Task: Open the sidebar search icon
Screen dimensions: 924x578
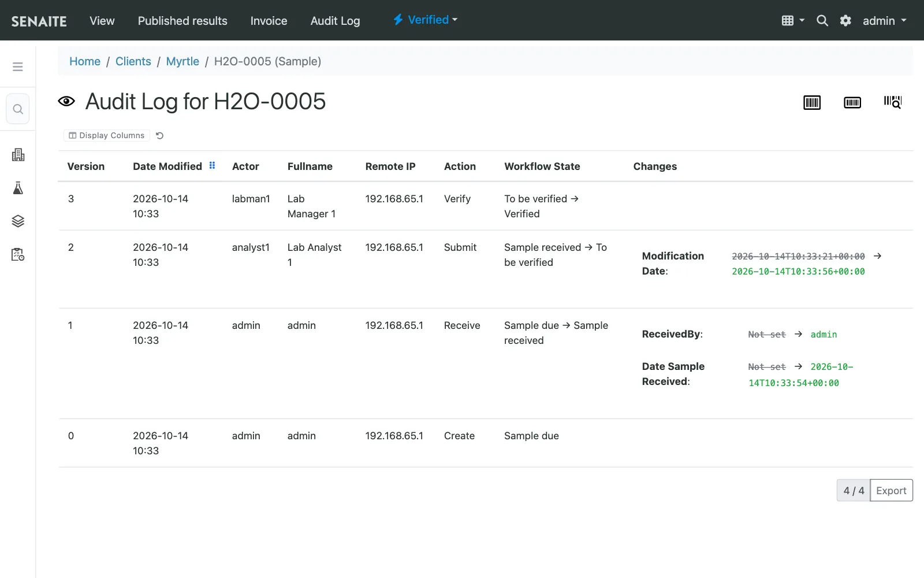Action: coord(18,109)
